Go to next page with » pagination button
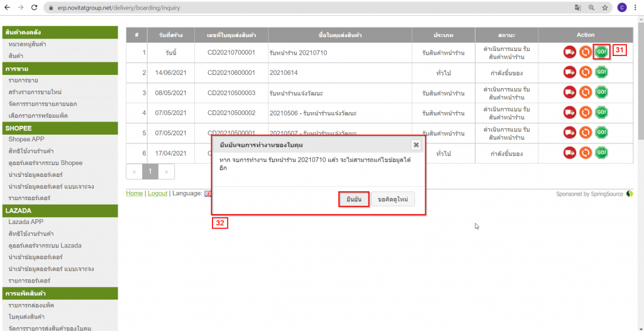The width and height of the screenshot is (644, 331). click(167, 171)
